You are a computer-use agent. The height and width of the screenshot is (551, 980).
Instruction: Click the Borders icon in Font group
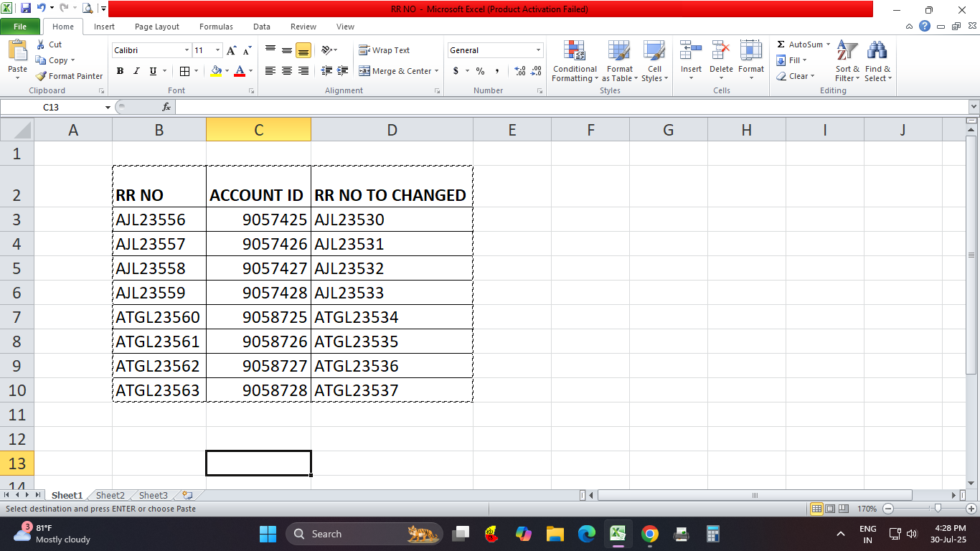[184, 71]
